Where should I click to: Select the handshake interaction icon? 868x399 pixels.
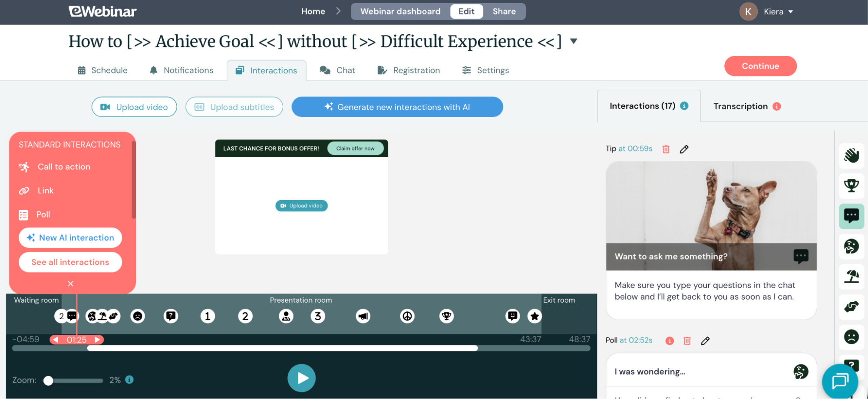pos(851,307)
